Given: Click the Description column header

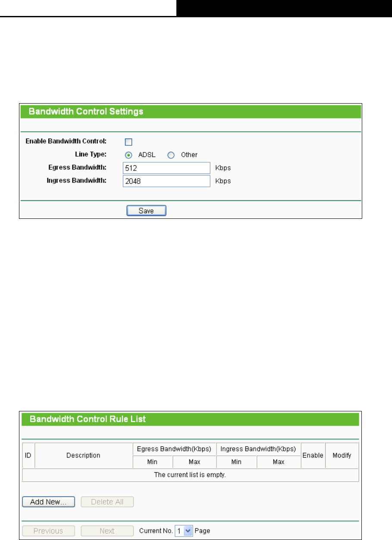Looking at the screenshot, I should [x=83, y=455].
